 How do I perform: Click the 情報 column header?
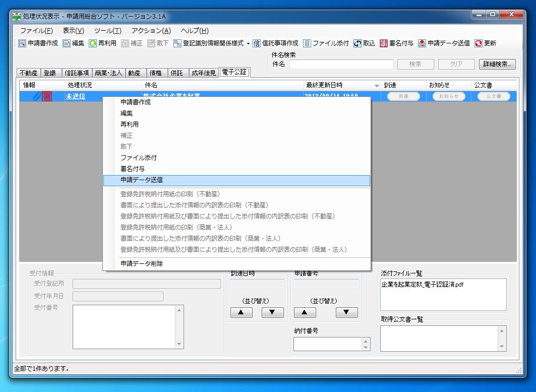pos(42,85)
